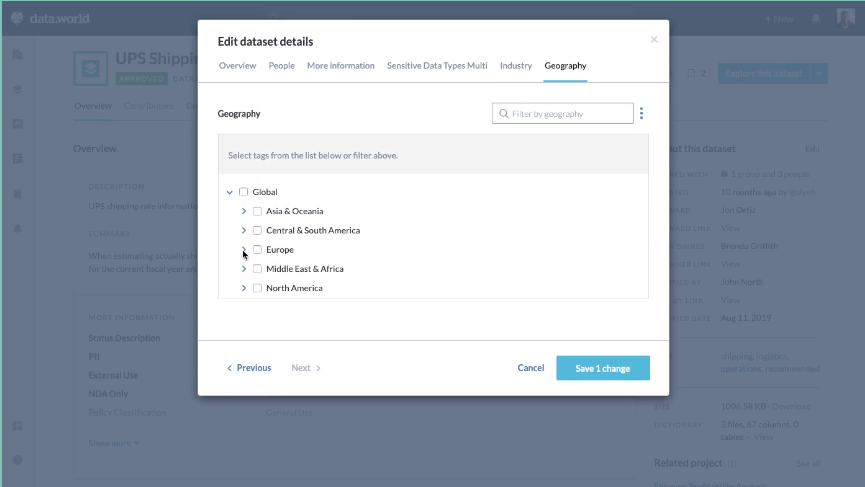The height and width of the screenshot is (487, 865).
Task: Click the UPS Shipping dataset icon
Action: [91, 67]
